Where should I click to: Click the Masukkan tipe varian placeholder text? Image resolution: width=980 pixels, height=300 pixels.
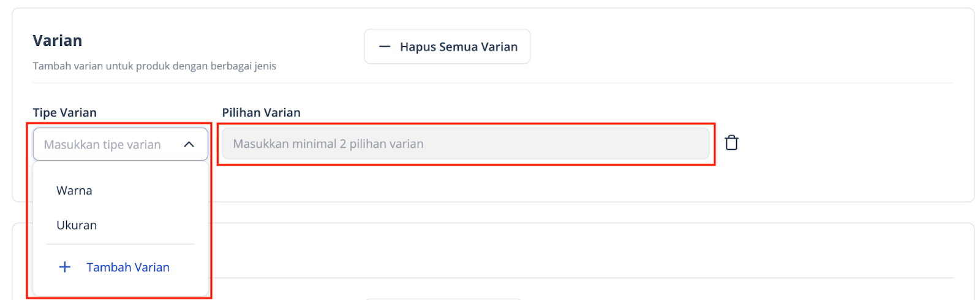click(x=102, y=145)
